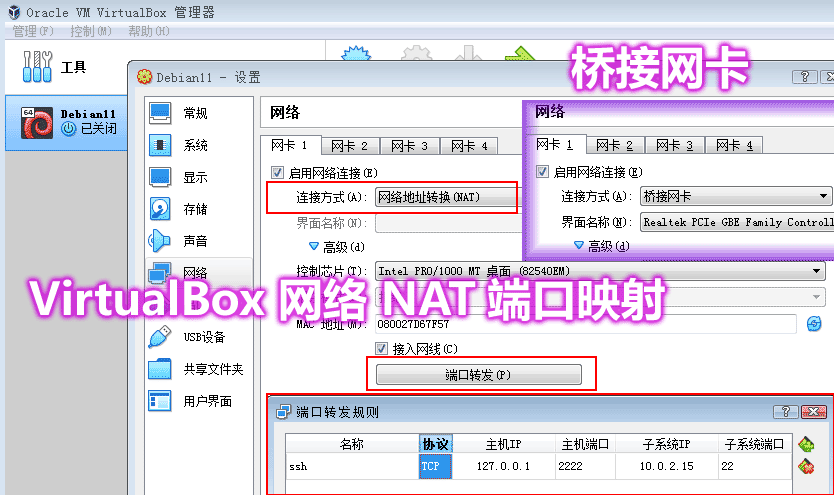Switch to 网卡 3 tab in overlay panel
The width and height of the screenshot is (834, 495).
pos(674,145)
